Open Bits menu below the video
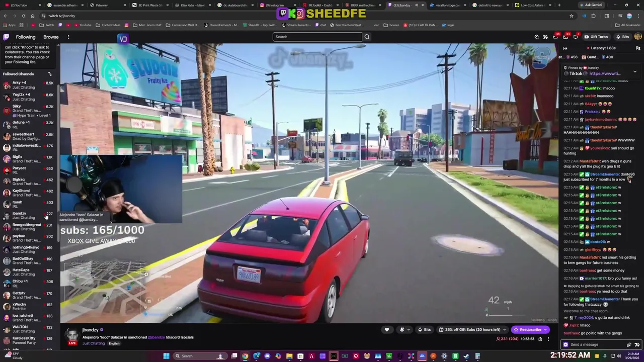 [x=424, y=330]
